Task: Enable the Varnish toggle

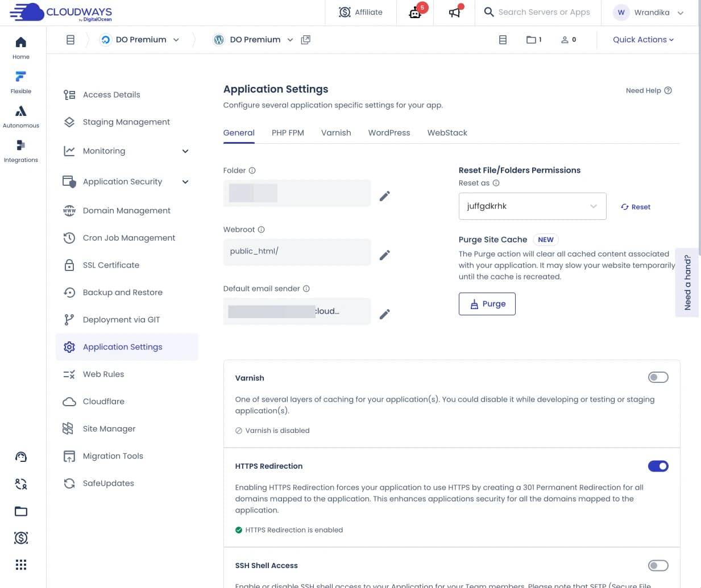Action: [658, 377]
